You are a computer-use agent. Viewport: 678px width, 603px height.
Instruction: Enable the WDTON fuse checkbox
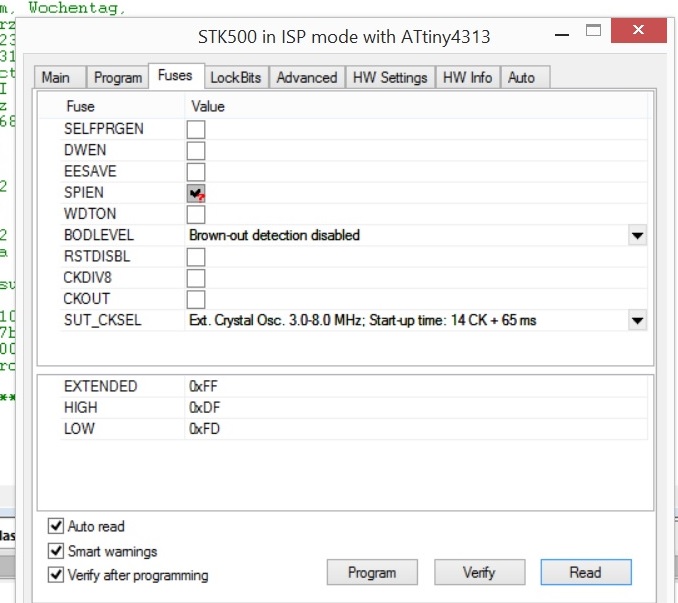[x=196, y=214]
